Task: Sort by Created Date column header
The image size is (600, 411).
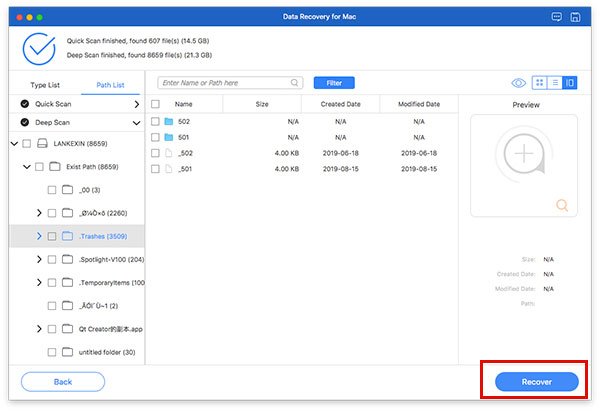Action: 341,104
